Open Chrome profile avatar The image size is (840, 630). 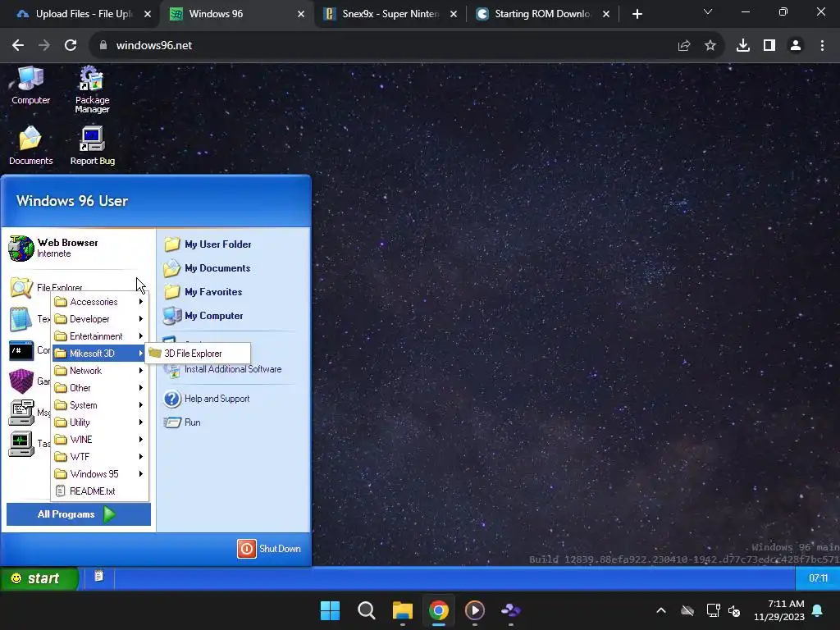coord(796,46)
